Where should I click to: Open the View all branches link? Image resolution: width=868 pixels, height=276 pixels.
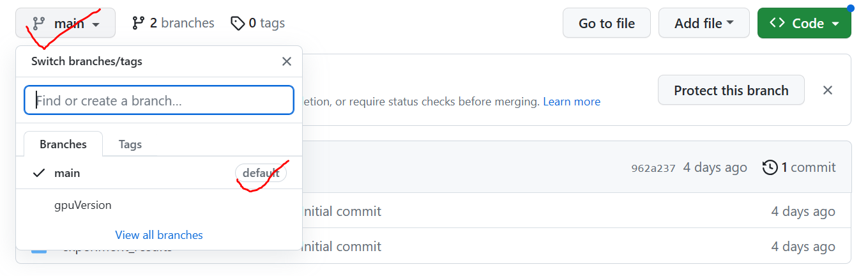click(x=159, y=235)
